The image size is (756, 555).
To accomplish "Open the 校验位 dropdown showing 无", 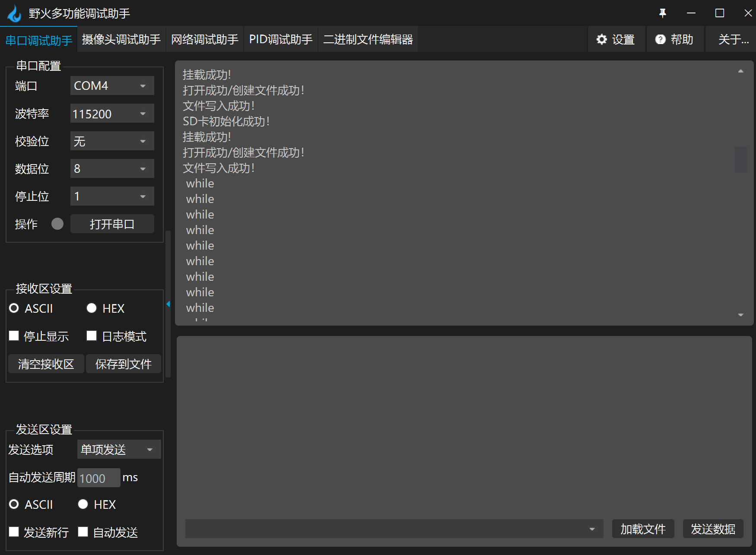I will [x=112, y=141].
